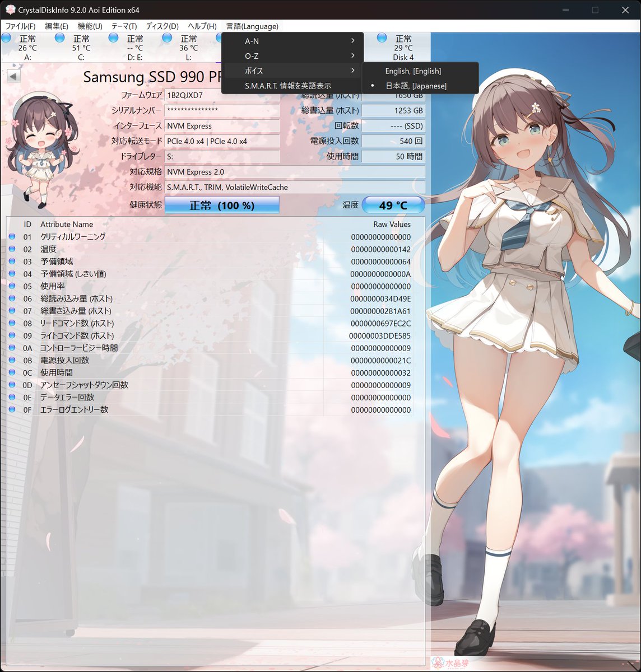Click the status orb for アンセーフシャットダウン回数
Screen dimensions: 641x672
pyautogui.click(x=12, y=385)
